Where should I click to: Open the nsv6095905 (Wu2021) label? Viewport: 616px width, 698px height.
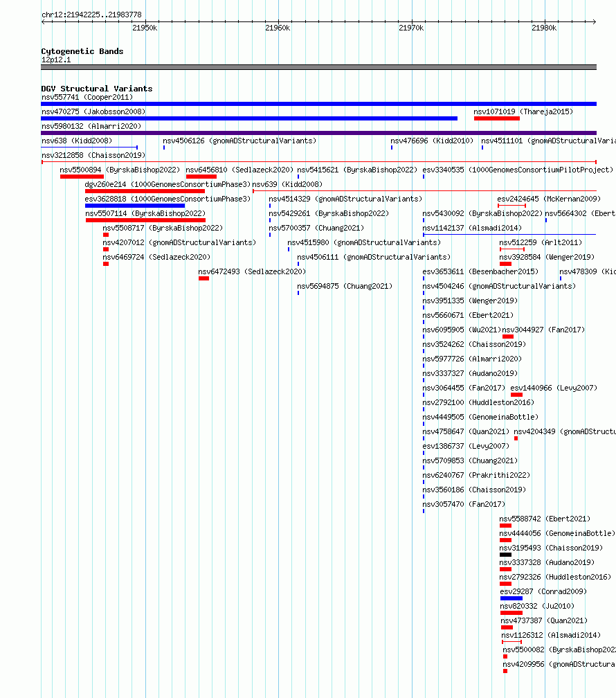pos(462,330)
